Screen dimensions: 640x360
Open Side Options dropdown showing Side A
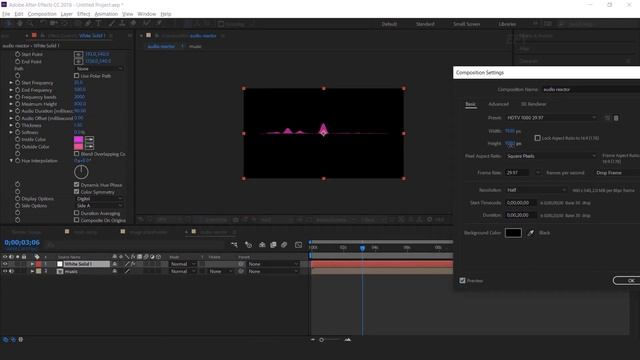99,206
